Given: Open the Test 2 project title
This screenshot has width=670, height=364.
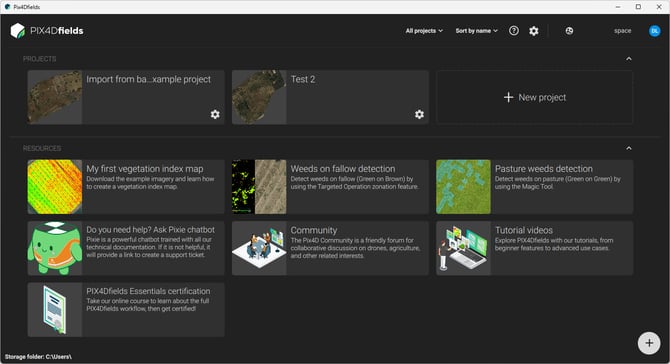Looking at the screenshot, I should [303, 79].
